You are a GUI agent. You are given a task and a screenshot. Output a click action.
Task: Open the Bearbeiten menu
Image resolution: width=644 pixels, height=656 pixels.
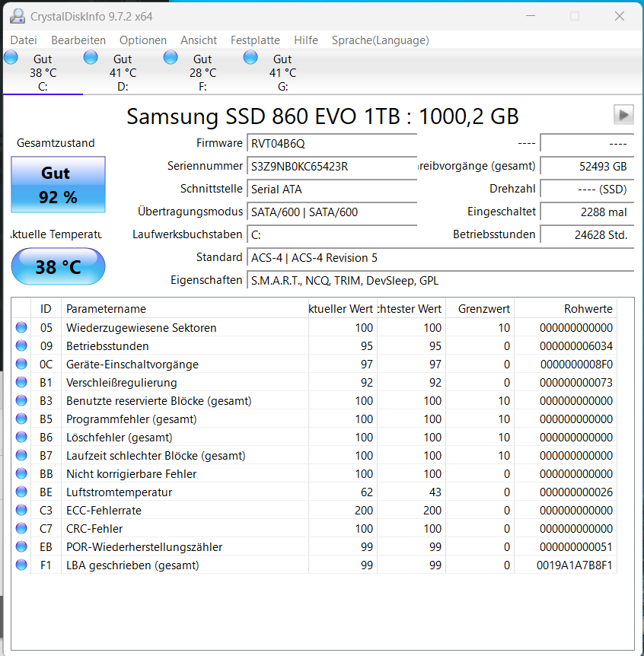78,40
